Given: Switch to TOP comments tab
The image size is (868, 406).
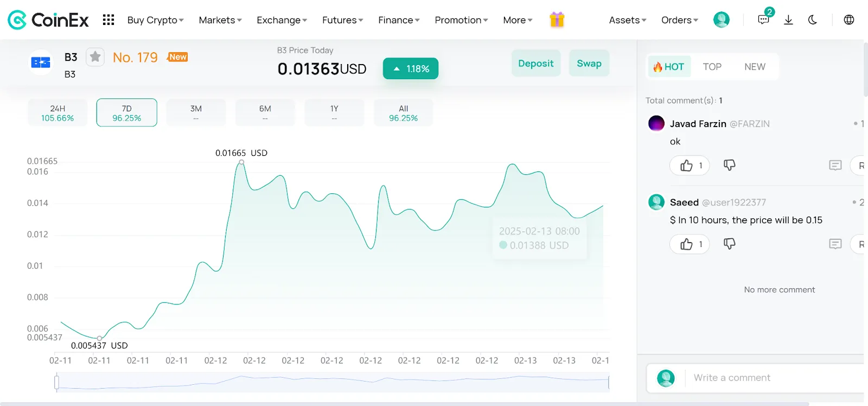Looking at the screenshot, I should (x=712, y=67).
